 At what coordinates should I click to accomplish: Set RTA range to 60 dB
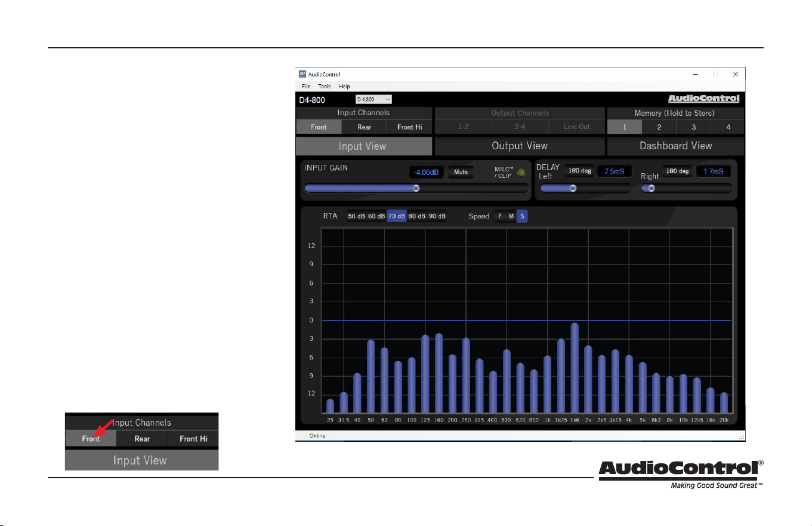(376, 216)
